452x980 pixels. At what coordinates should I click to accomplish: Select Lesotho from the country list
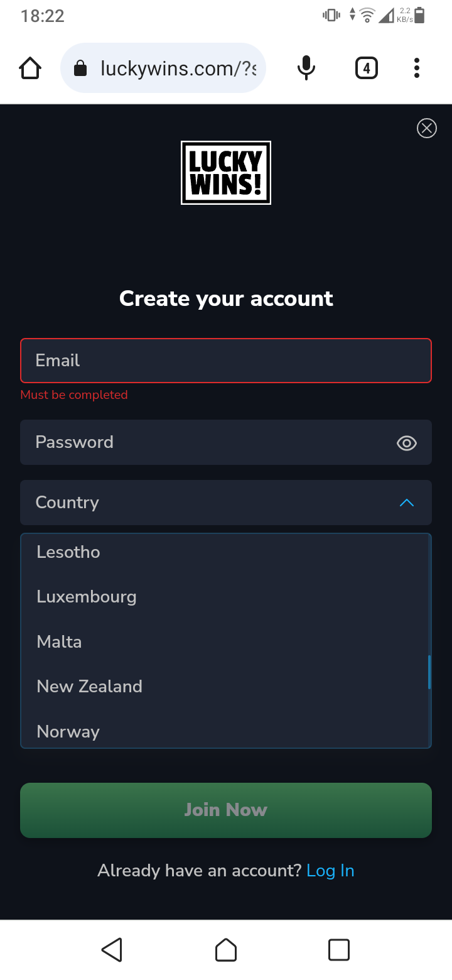pyautogui.click(x=68, y=552)
